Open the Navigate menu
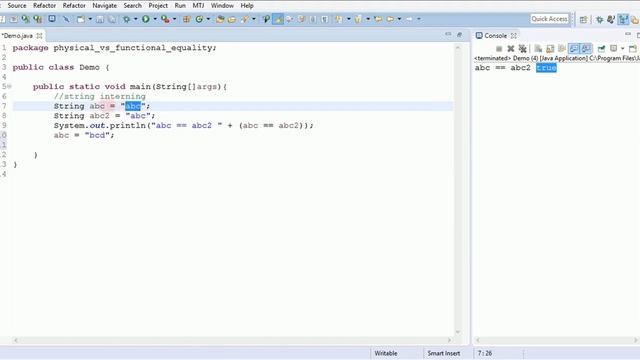 (104, 6)
